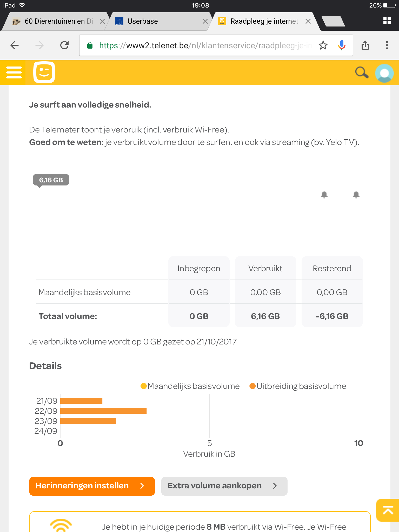Image resolution: width=399 pixels, height=532 pixels.
Task: Reload the current page
Action: click(x=64, y=45)
